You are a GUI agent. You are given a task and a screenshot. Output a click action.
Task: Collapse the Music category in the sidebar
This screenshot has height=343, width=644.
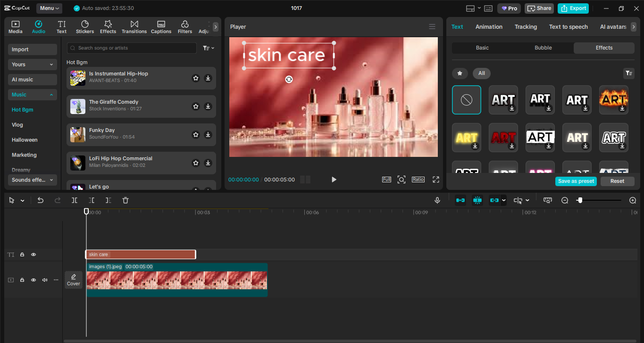(x=51, y=95)
